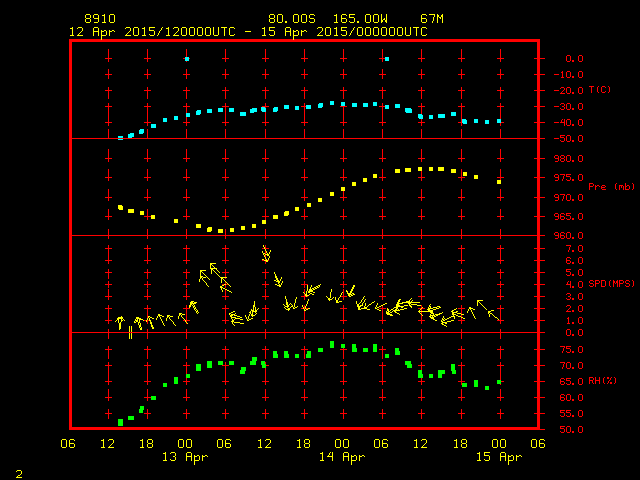Click the page number '2' at bottom left
This screenshot has width=640, height=480.
point(19,474)
